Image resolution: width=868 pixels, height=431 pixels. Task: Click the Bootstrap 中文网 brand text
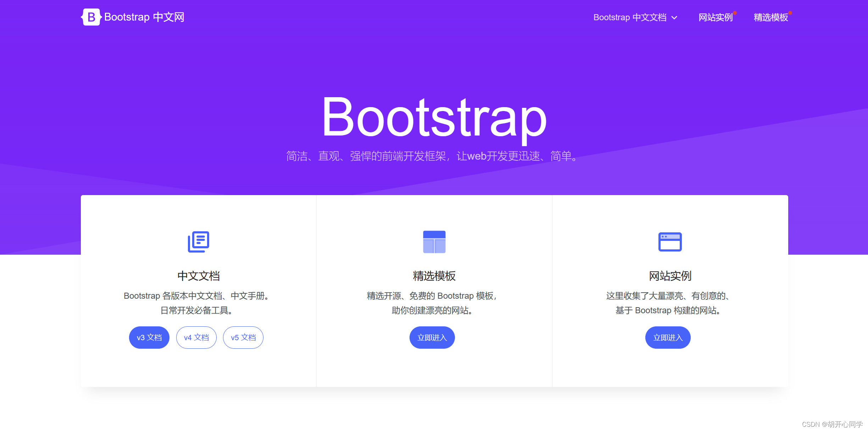pos(144,17)
